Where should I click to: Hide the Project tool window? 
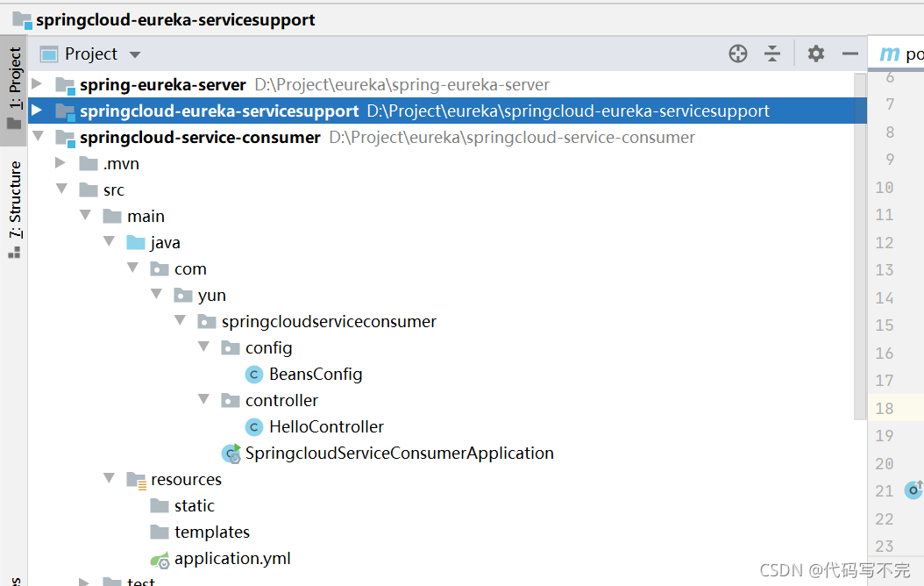point(849,54)
